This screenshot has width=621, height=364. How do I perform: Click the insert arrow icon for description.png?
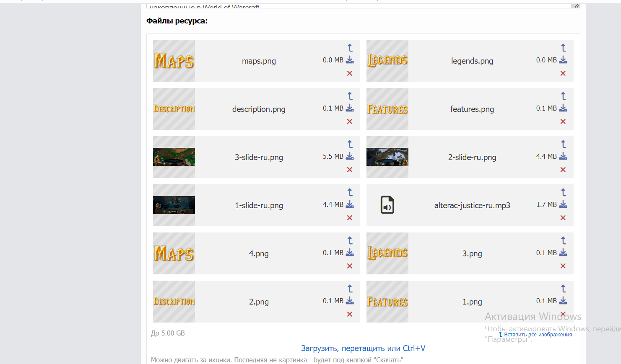pyautogui.click(x=350, y=96)
